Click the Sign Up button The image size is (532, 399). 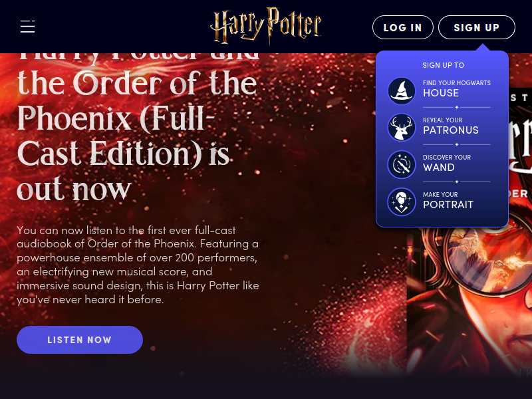tap(477, 27)
